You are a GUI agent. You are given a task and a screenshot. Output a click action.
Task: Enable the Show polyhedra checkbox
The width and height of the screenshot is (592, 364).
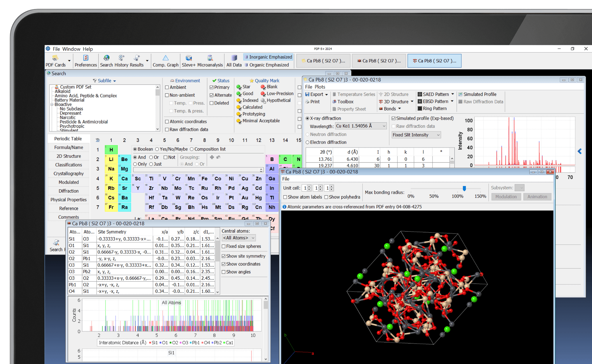pyautogui.click(x=327, y=197)
